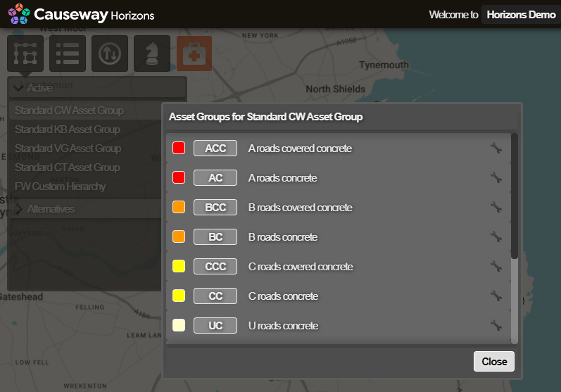Select Standard VG Asset Group
Image resolution: width=561 pixels, height=392 pixels.
coord(68,148)
